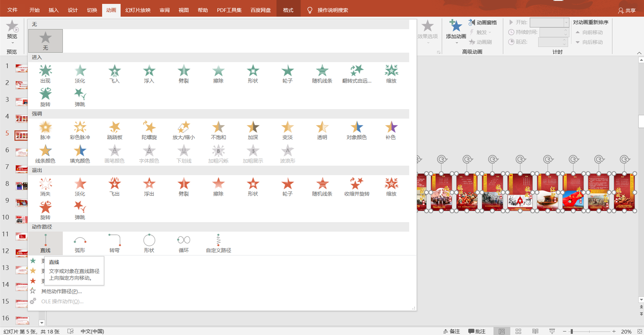Switch to slide sorter view
644x335 pixels.
click(x=518, y=331)
